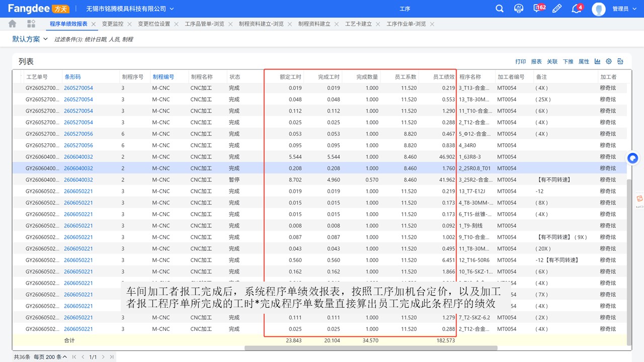Viewport: 644px width, 362px height.
Task: Click the 打印 button
Action: point(520,61)
